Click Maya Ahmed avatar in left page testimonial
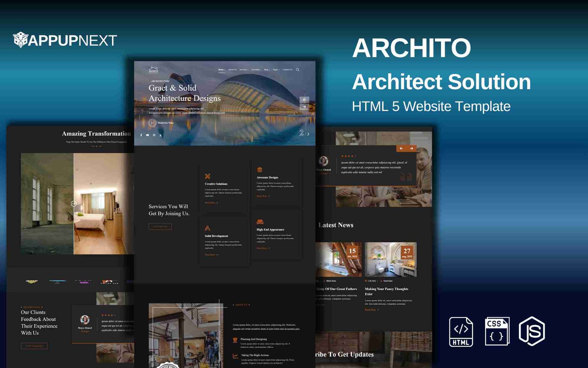Image resolution: width=588 pixels, height=368 pixels. 85,320
